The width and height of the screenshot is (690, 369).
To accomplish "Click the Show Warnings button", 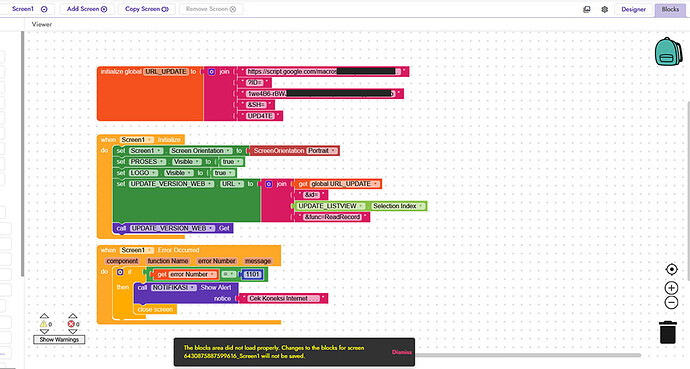I will tap(59, 340).
